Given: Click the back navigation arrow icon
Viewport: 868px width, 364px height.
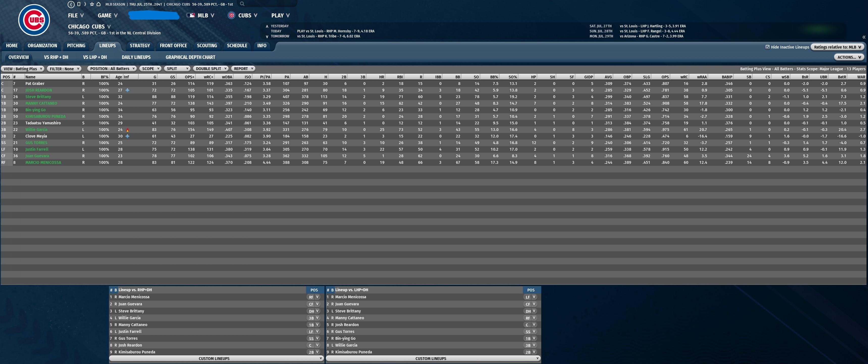Looking at the screenshot, I should pos(71,4).
